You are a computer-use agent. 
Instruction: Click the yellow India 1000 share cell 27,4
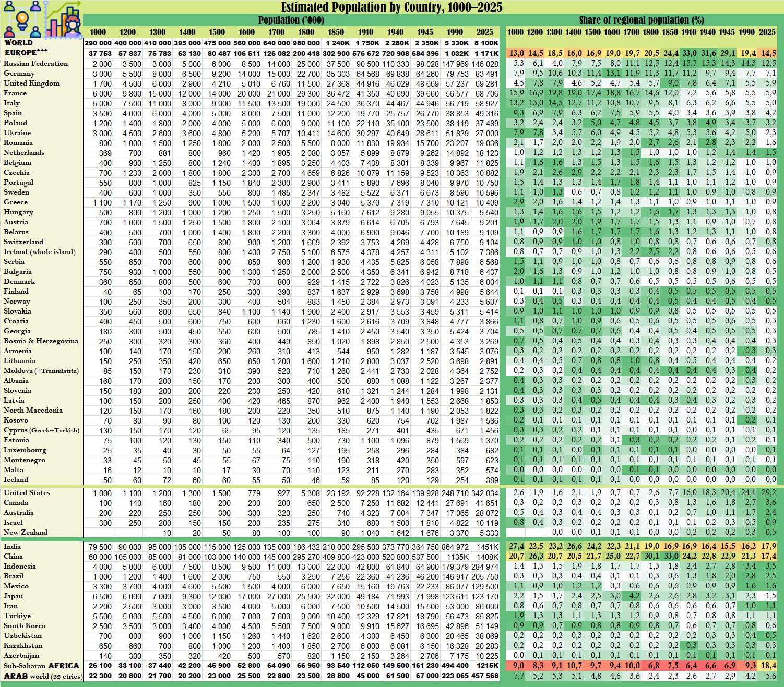pos(516,546)
